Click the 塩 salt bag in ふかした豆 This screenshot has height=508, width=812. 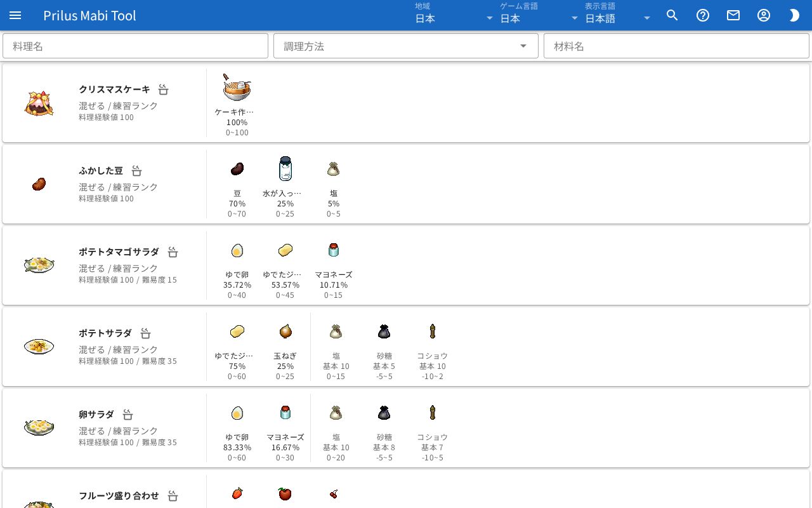334,169
